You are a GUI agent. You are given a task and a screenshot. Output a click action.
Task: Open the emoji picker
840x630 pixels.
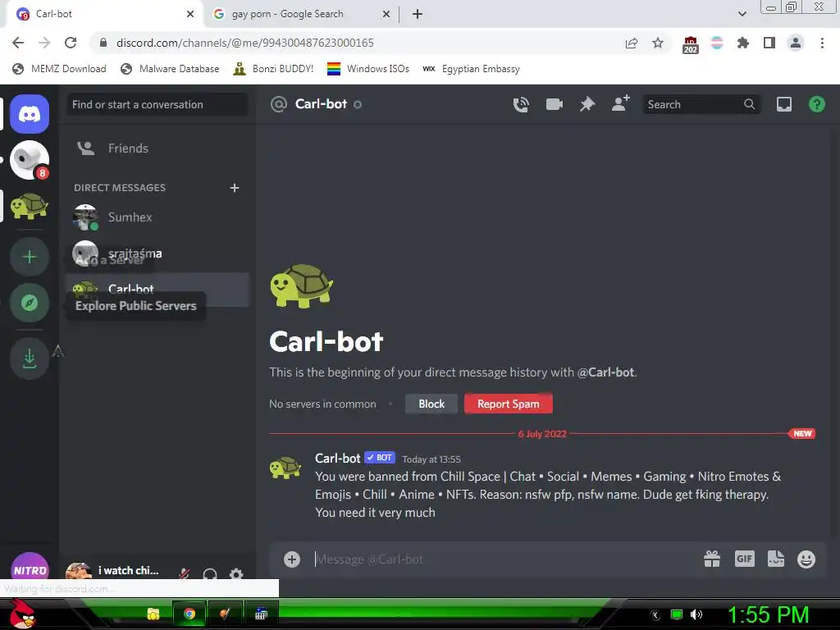pos(806,559)
